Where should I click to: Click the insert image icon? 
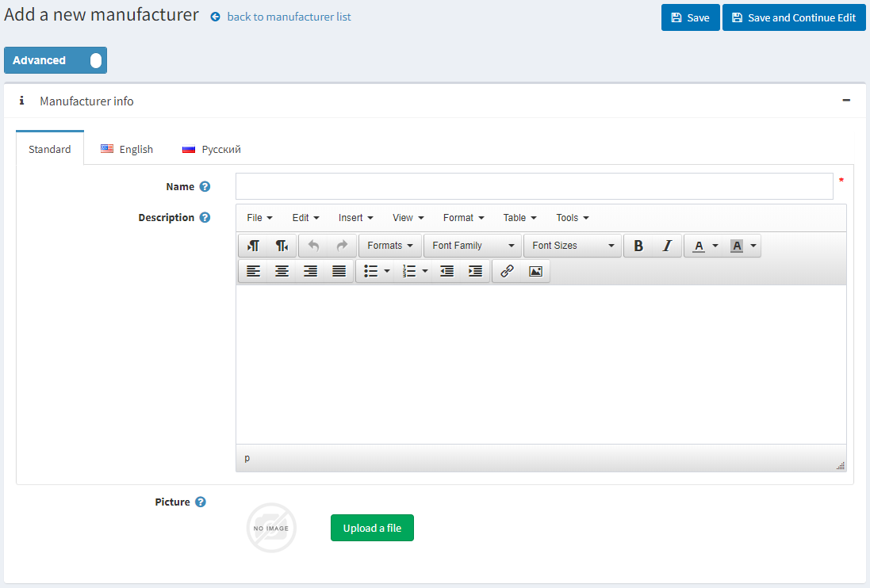point(535,271)
